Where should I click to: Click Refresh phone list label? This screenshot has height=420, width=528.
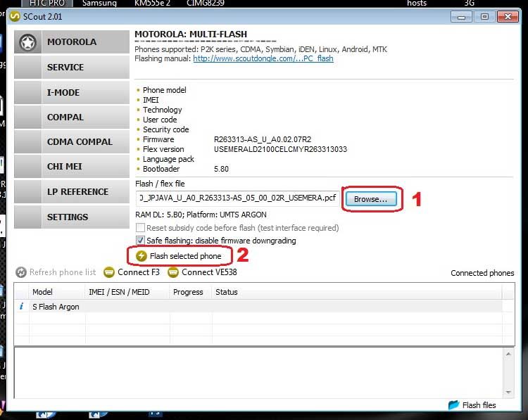[63, 272]
